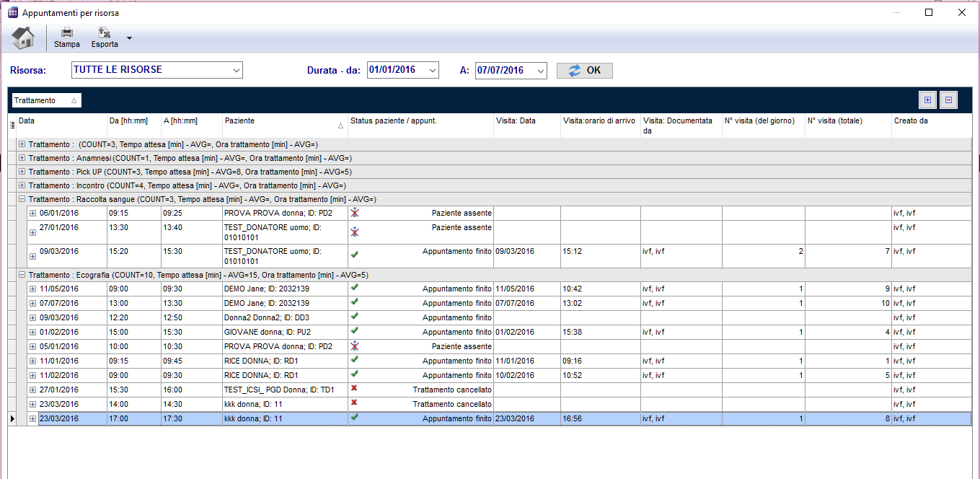Image resolution: width=980 pixels, height=479 pixels.
Task: Click the absent patient icon for 06/01/2016
Action: (354, 213)
